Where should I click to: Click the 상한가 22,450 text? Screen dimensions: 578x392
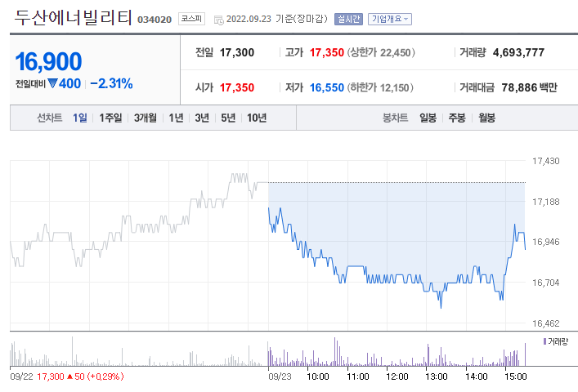click(381, 52)
